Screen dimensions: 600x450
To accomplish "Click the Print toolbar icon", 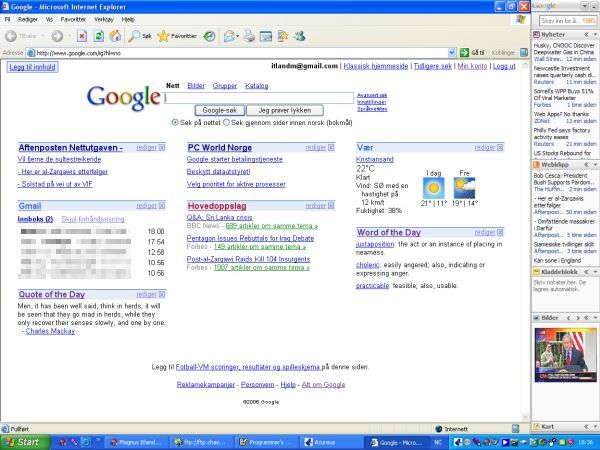I will coord(249,36).
